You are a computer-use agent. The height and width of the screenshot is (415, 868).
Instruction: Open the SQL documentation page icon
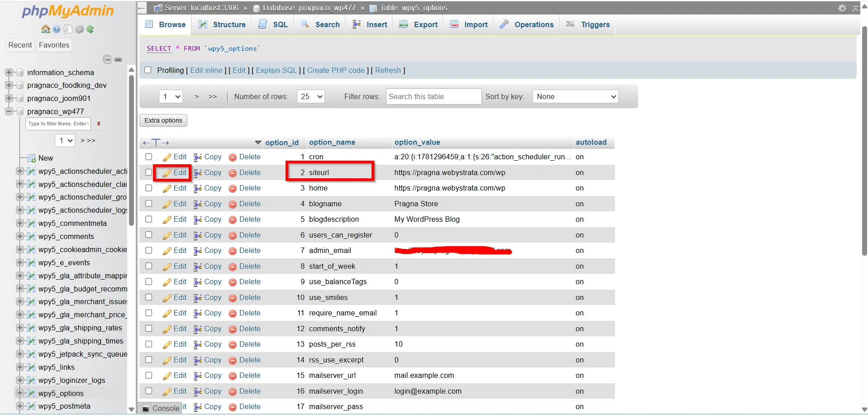coord(68,29)
